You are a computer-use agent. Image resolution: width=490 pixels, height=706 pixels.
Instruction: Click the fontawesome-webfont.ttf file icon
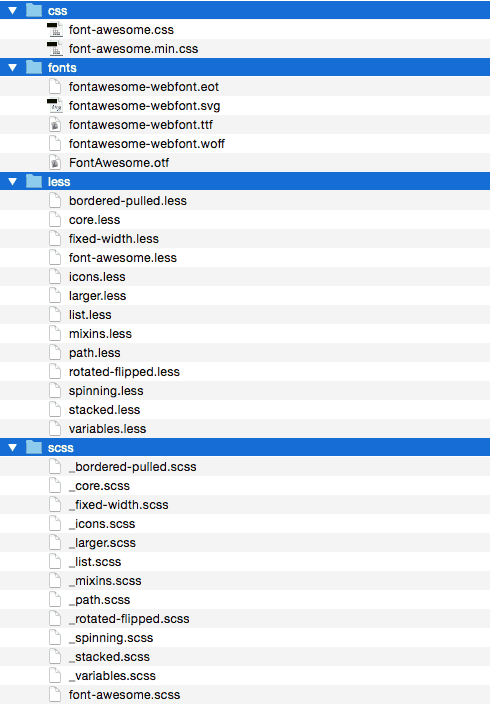(x=54, y=125)
